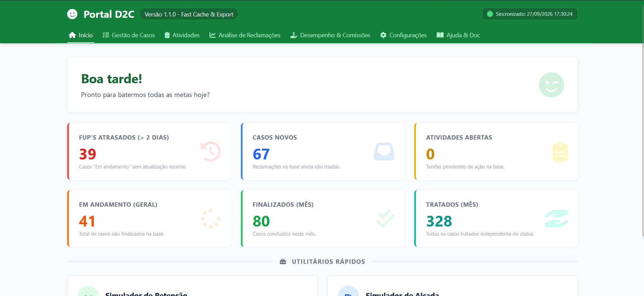
Task: Click the Tratados handshake icon
Action: point(556,219)
